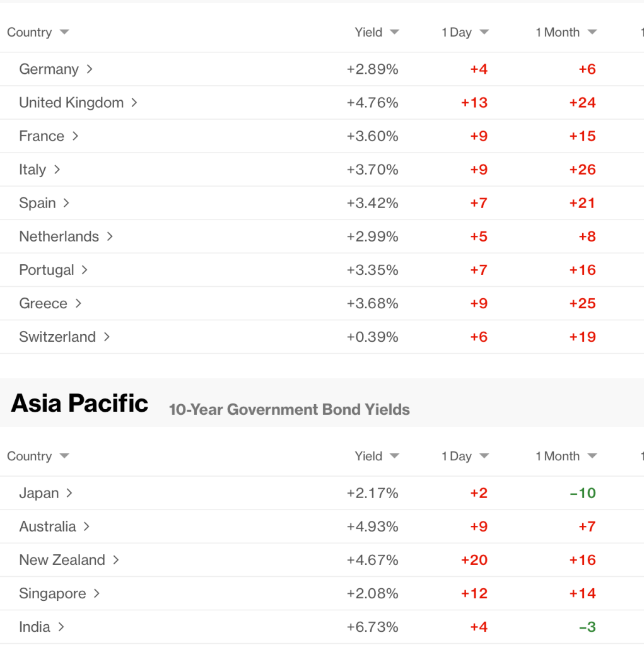This screenshot has height=645, width=644.
Task: Click the chevron icon next to Italy
Action: pos(57,169)
